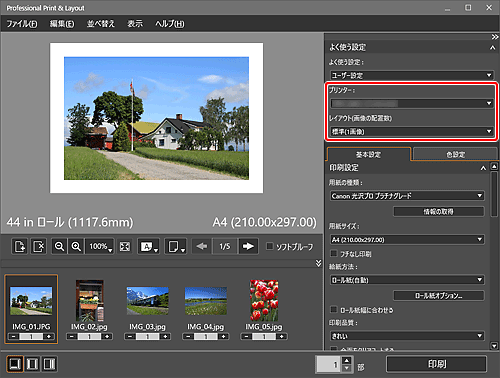Image resolution: width=500 pixels, height=378 pixels.
Task: Decrease copies of IMG_04.jpg with minus
Action: click(x=188, y=337)
